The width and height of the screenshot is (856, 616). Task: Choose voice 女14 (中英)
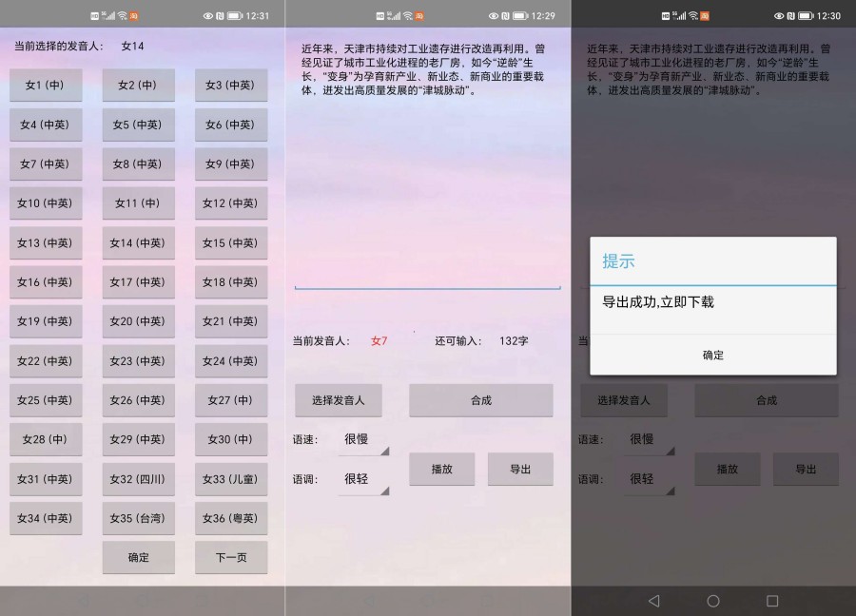coord(138,242)
